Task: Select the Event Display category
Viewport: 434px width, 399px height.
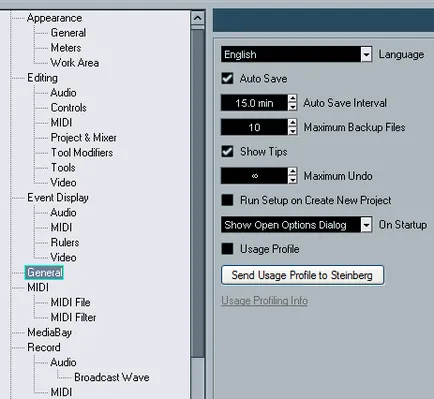Action: pyautogui.click(x=58, y=198)
